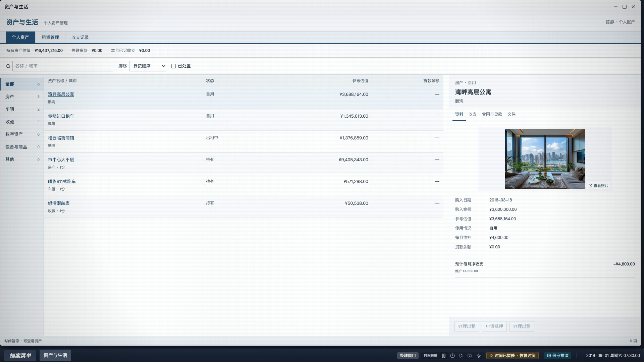The image size is (644, 362).
Task: Click the 办理出售 button
Action: click(x=522, y=326)
